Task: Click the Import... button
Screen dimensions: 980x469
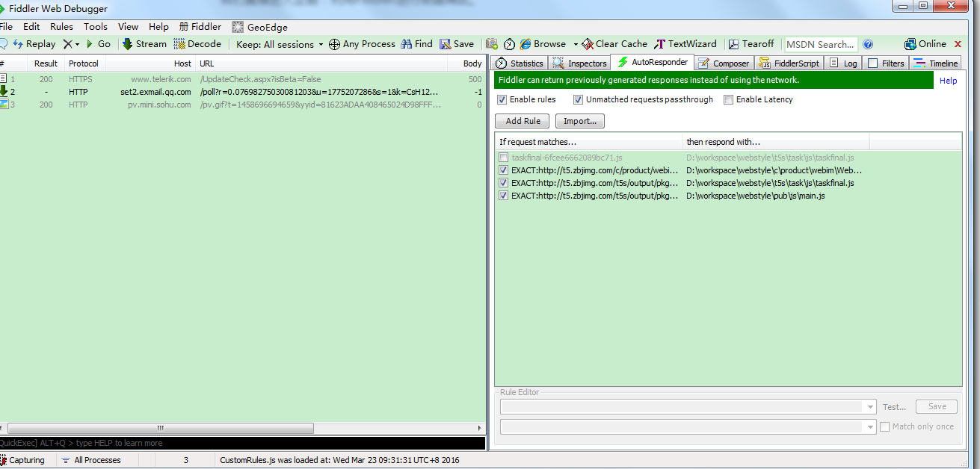Action: (x=580, y=121)
